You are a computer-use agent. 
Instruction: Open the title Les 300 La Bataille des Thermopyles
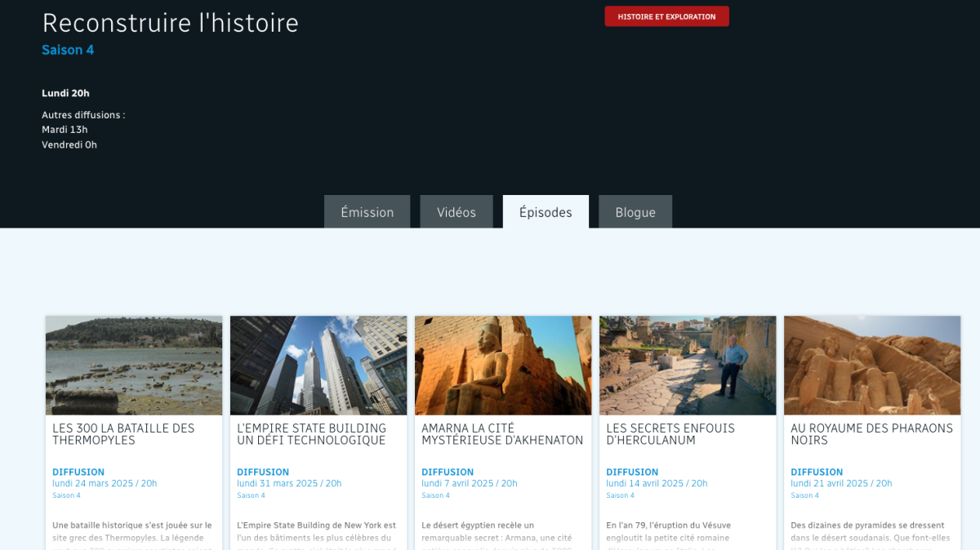(x=123, y=434)
